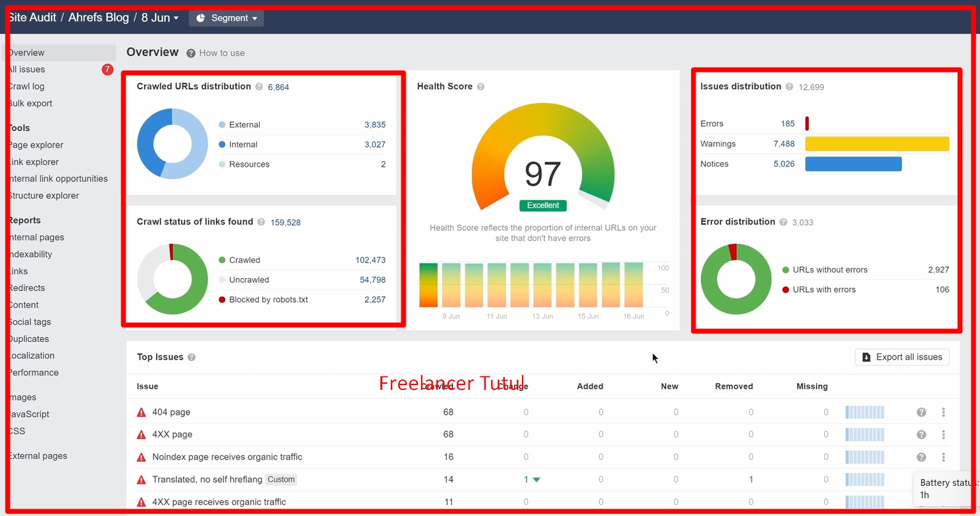
Task: Click help icon next to Issues distribution
Action: pyautogui.click(x=789, y=87)
